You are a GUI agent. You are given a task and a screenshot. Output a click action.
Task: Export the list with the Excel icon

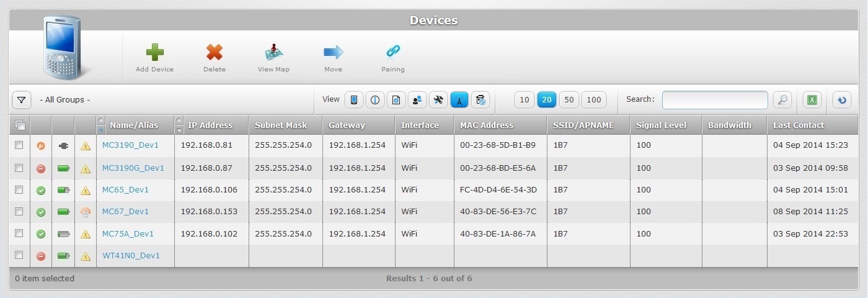(812, 100)
